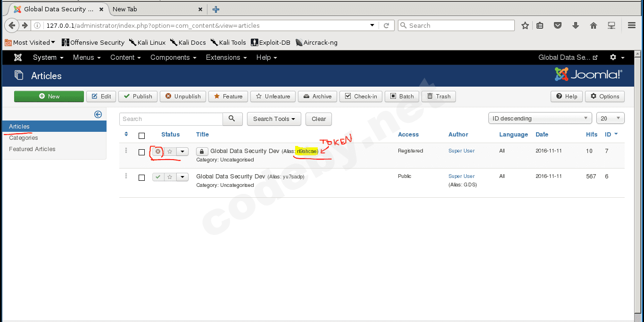644x322 pixels.
Task: Go back with browser back arrow
Action: click(13, 25)
